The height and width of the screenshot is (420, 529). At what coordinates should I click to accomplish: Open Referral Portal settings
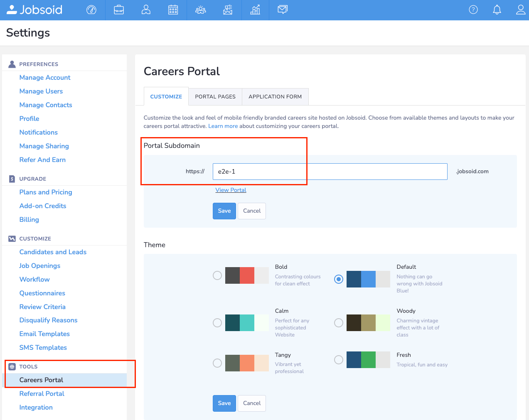42,393
